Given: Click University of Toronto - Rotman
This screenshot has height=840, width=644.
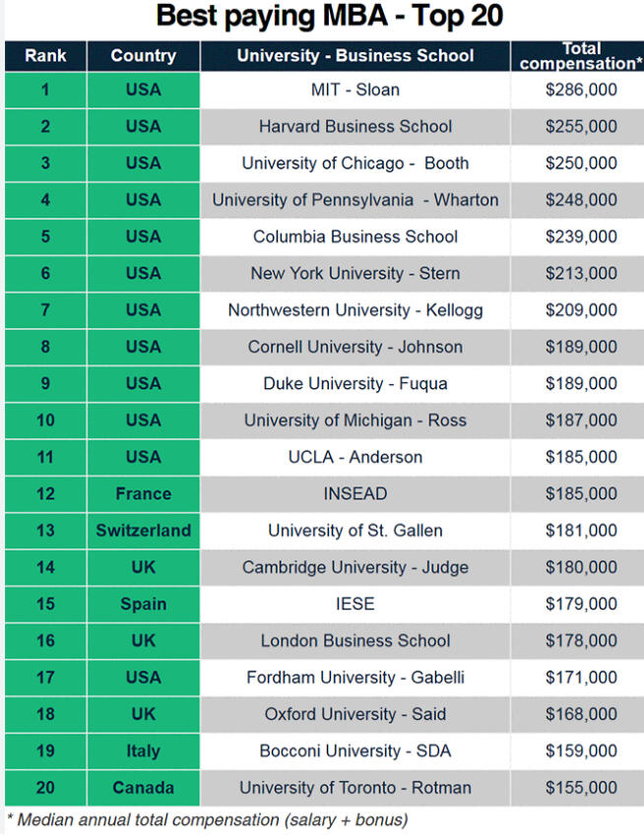Looking at the screenshot, I should point(354,788).
